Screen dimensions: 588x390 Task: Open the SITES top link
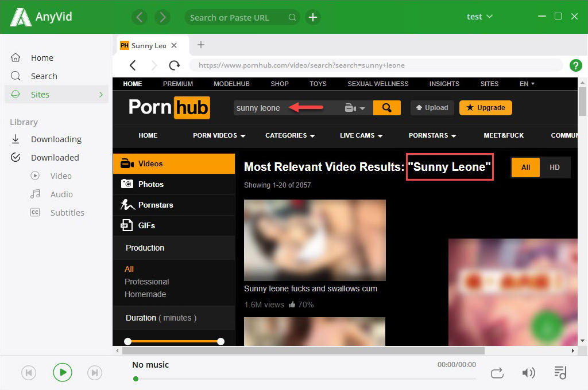pos(489,84)
